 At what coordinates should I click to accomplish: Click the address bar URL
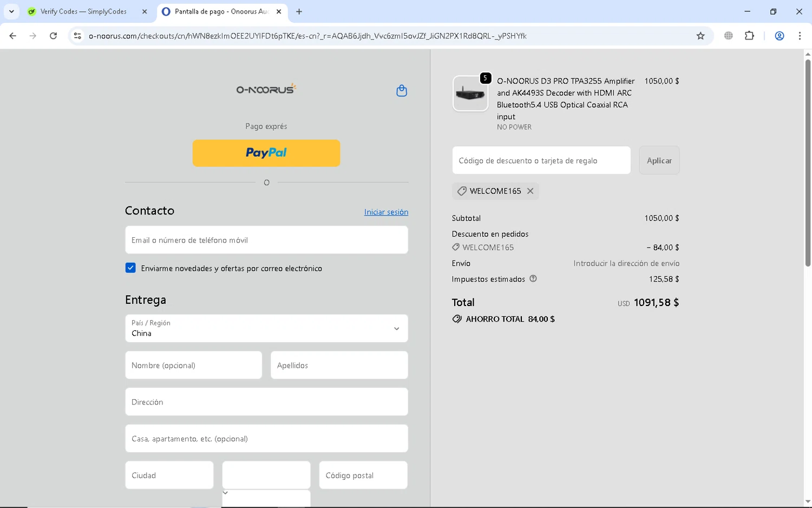(x=307, y=36)
